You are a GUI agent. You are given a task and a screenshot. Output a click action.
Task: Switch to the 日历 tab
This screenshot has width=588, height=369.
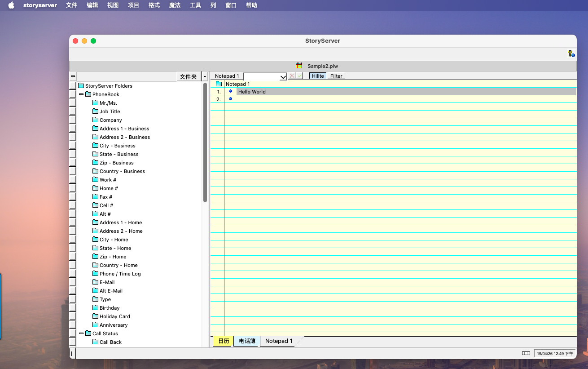(224, 341)
